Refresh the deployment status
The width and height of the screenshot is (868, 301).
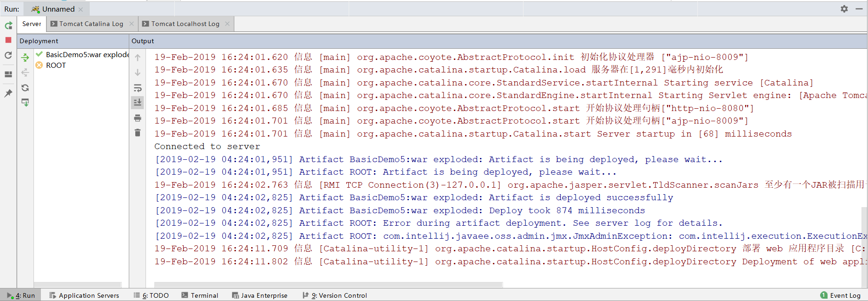tap(25, 88)
